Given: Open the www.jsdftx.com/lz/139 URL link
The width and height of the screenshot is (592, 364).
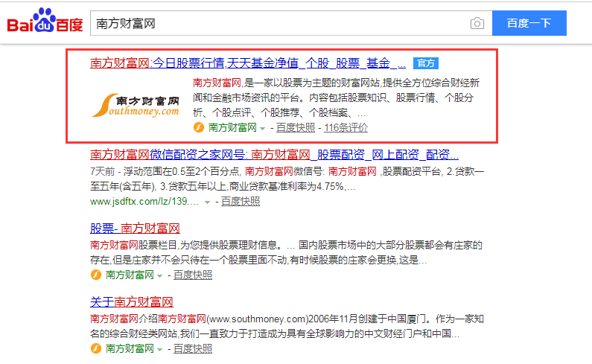Looking at the screenshot, I should pos(144,201).
